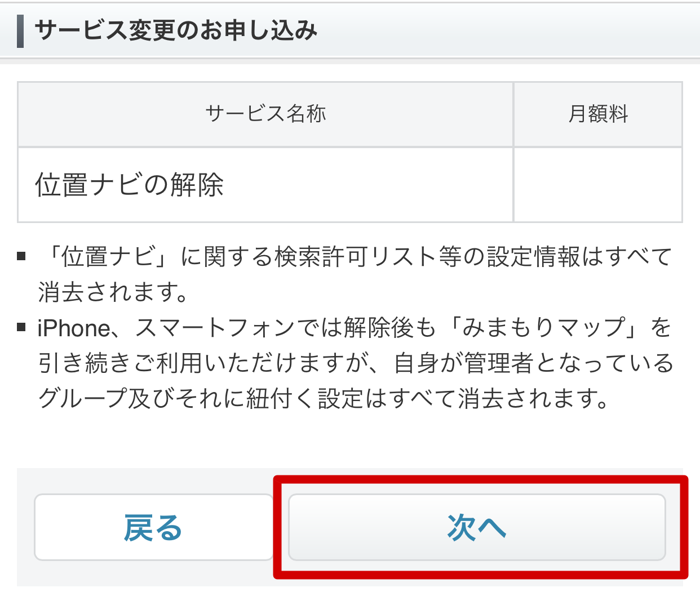Click the note about 検索許可リスト settings

(x=355, y=274)
